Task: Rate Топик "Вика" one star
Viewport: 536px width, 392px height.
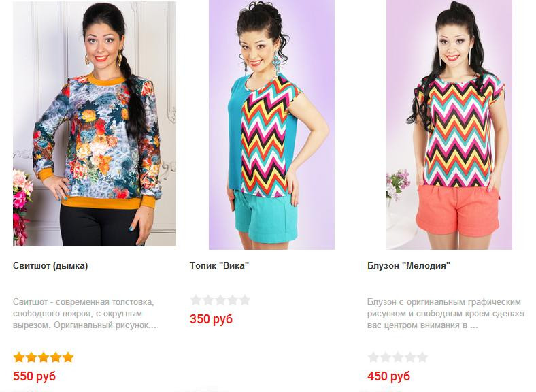Action: coord(196,300)
